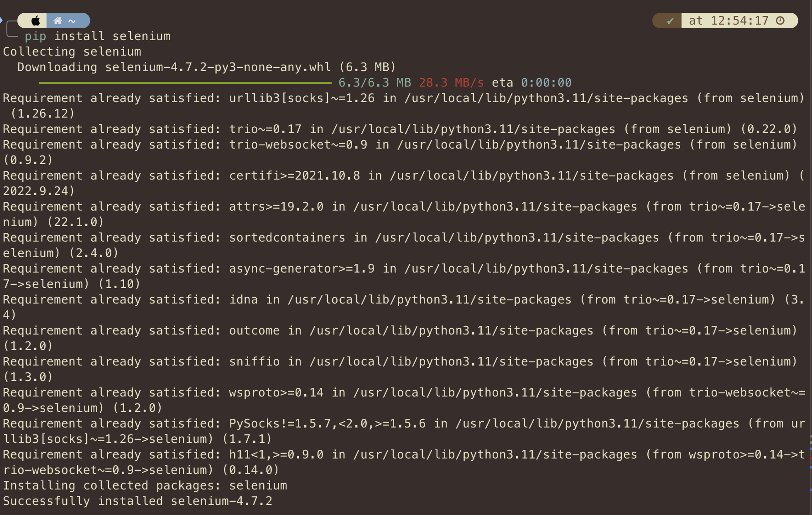812x515 pixels.
Task: Click 'Installing collected packages: selenium' line
Action: click(145, 485)
